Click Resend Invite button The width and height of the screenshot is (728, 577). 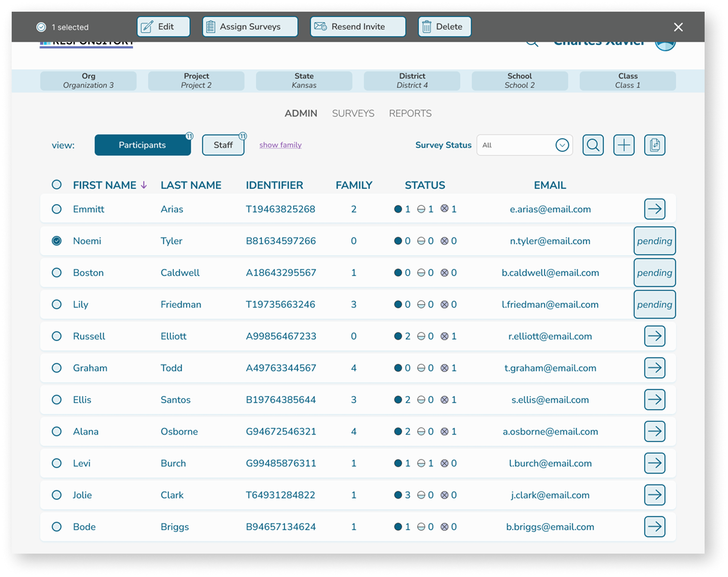tap(358, 27)
